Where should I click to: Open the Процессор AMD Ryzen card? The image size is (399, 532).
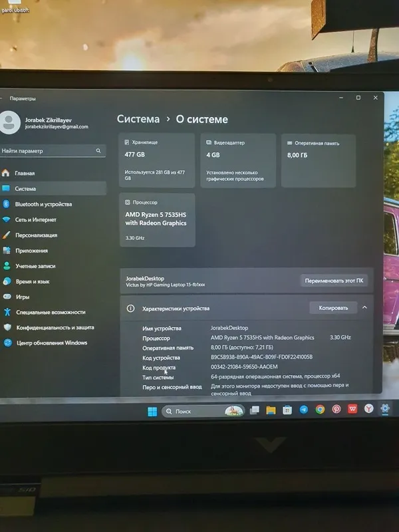pos(158,220)
